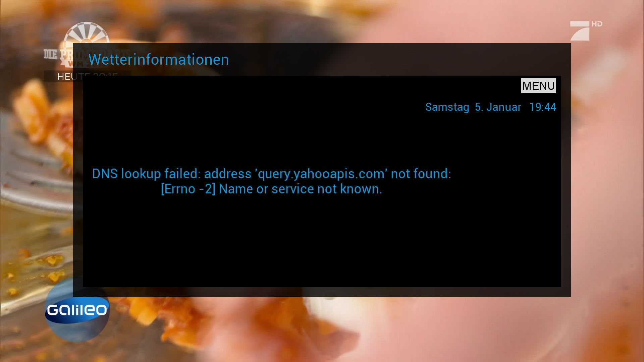The height and width of the screenshot is (362, 644).
Task: Select the [Errno -2] error code
Action: pyautogui.click(x=188, y=189)
